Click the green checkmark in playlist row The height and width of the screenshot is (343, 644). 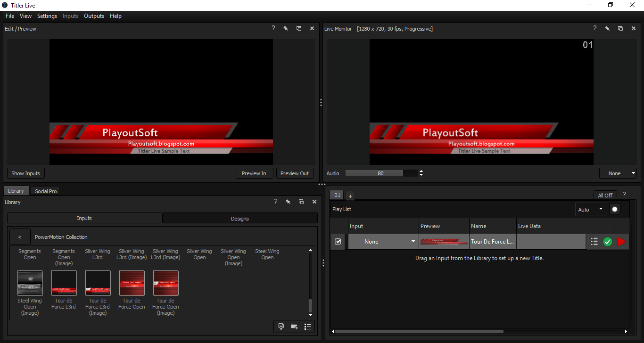608,242
